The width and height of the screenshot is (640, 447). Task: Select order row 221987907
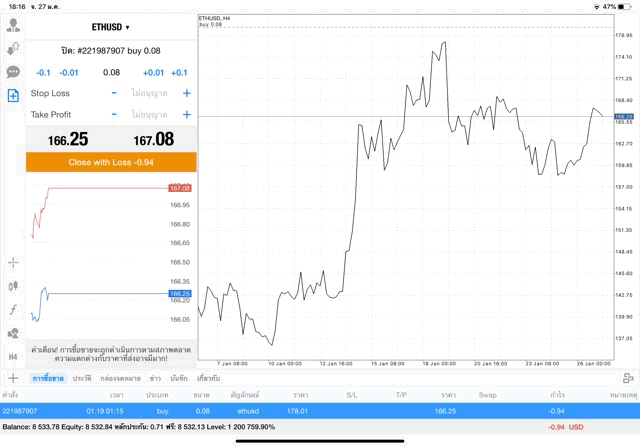(320, 411)
